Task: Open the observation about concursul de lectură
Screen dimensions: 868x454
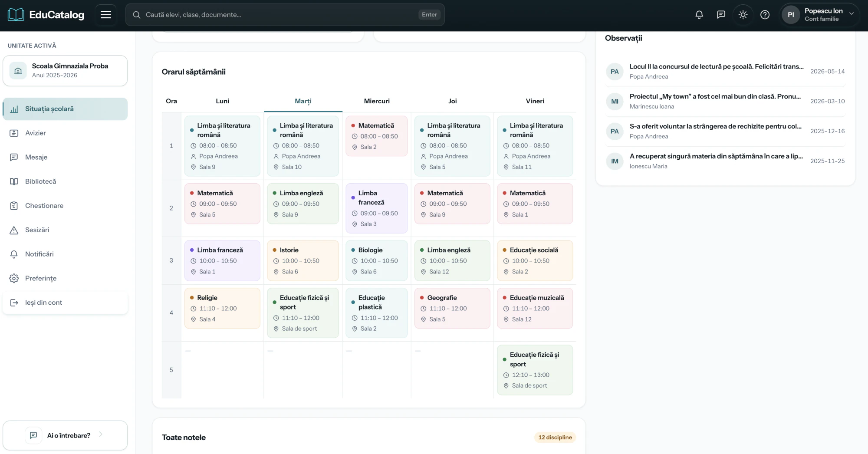Action: 725,71
